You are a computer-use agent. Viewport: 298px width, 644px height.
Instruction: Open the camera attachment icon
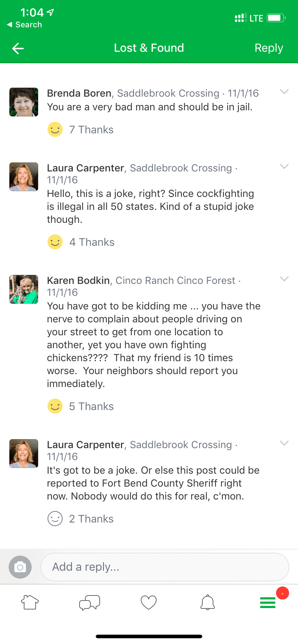coord(20,567)
